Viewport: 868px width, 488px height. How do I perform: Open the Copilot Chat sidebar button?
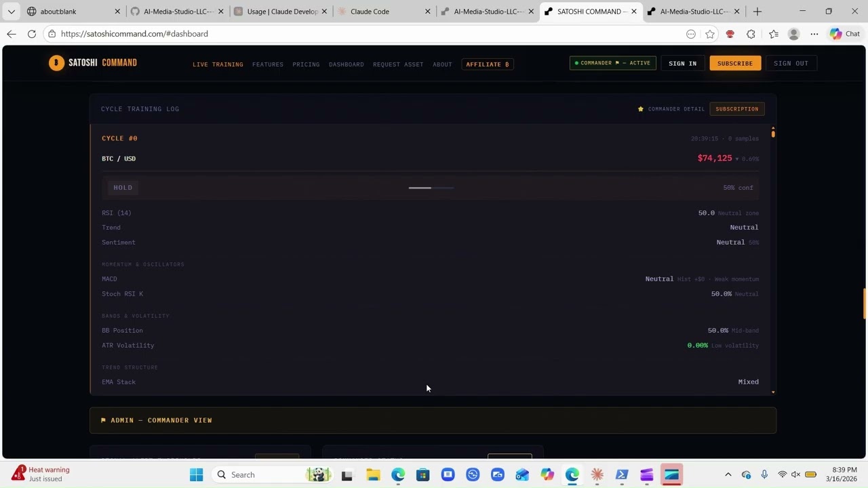coord(845,34)
